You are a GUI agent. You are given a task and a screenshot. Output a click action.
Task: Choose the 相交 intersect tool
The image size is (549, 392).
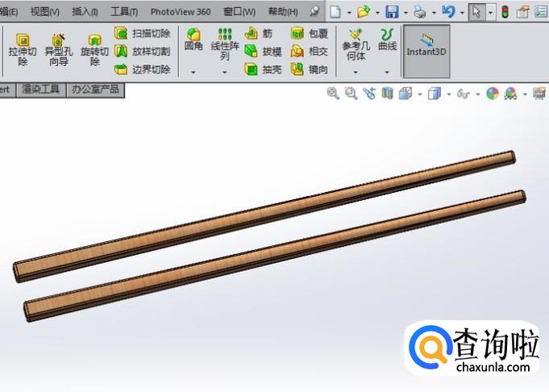310,52
